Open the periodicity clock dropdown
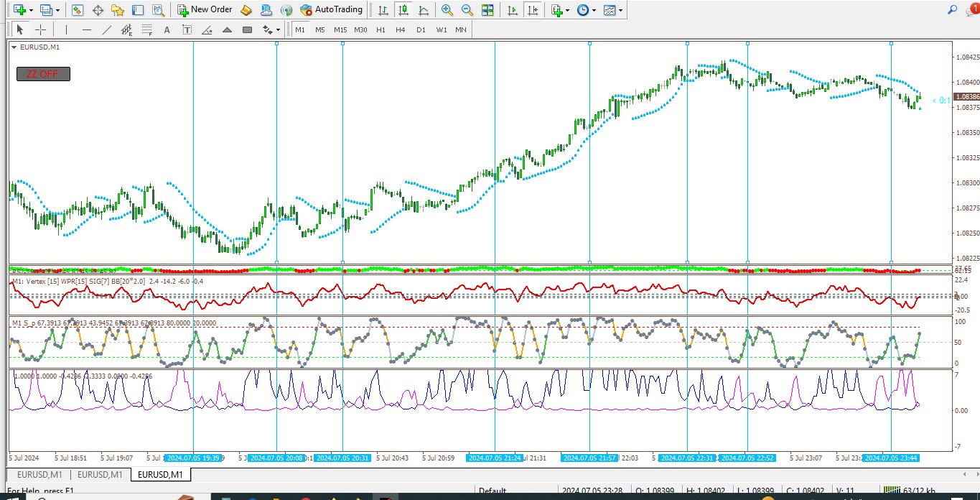 coord(594,10)
